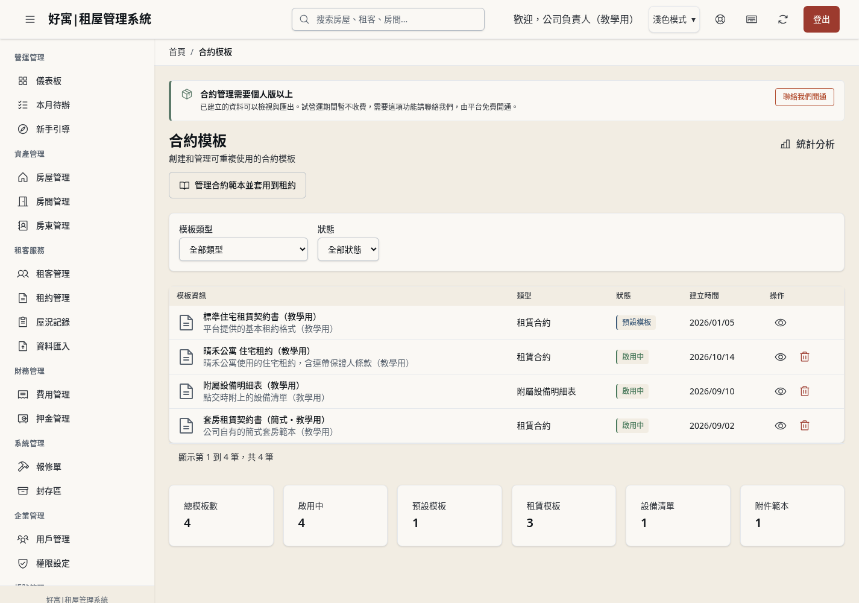
Task: Click the 登出 button
Action: click(x=822, y=19)
